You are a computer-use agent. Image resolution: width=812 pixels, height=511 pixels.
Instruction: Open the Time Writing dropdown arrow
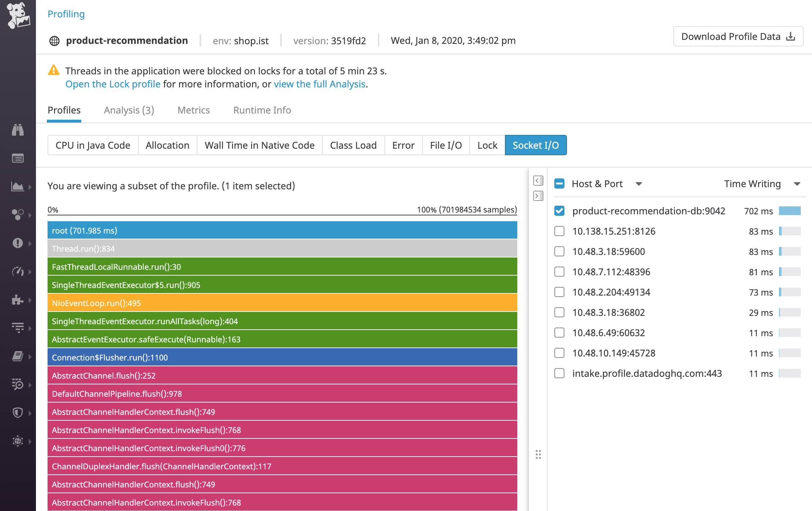coord(797,184)
